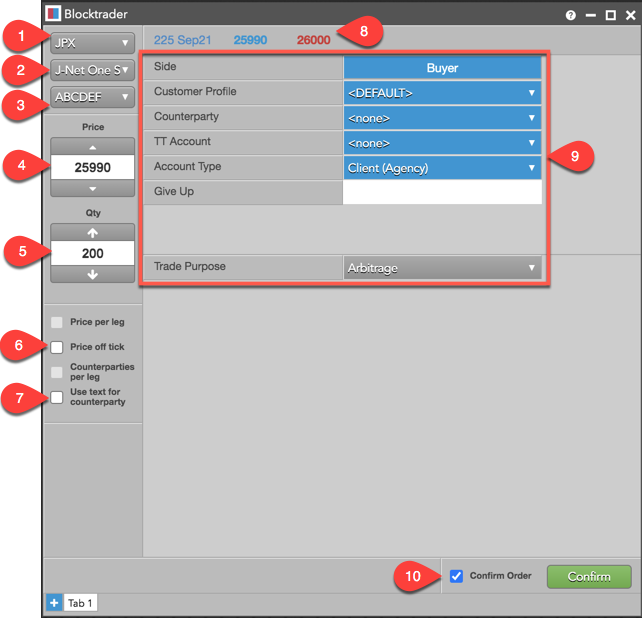The width and height of the screenshot is (642, 618).
Task: Uncheck the Confirm Order checkbox
Action: pos(457,576)
